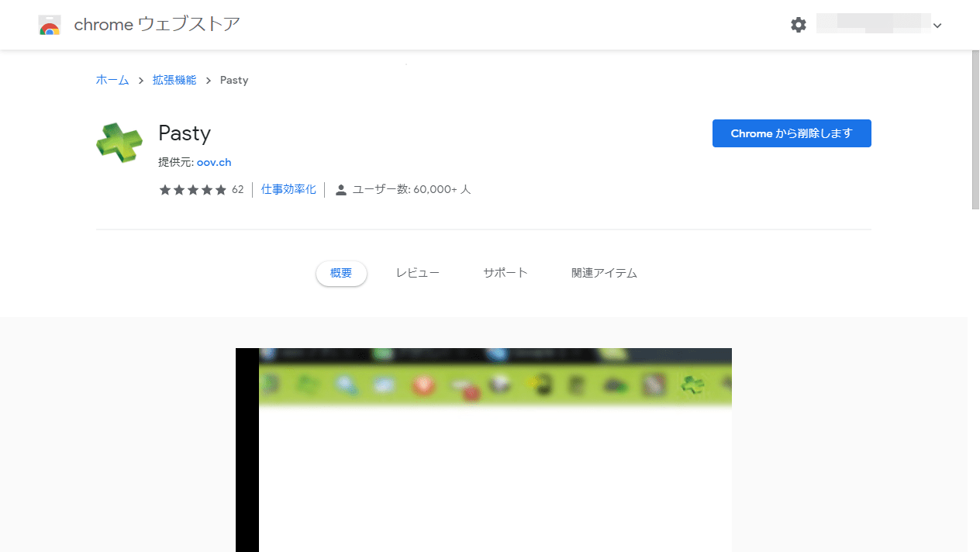Click the Pasty extension title text
The image size is (980, 552).
[x=185, y=133]
